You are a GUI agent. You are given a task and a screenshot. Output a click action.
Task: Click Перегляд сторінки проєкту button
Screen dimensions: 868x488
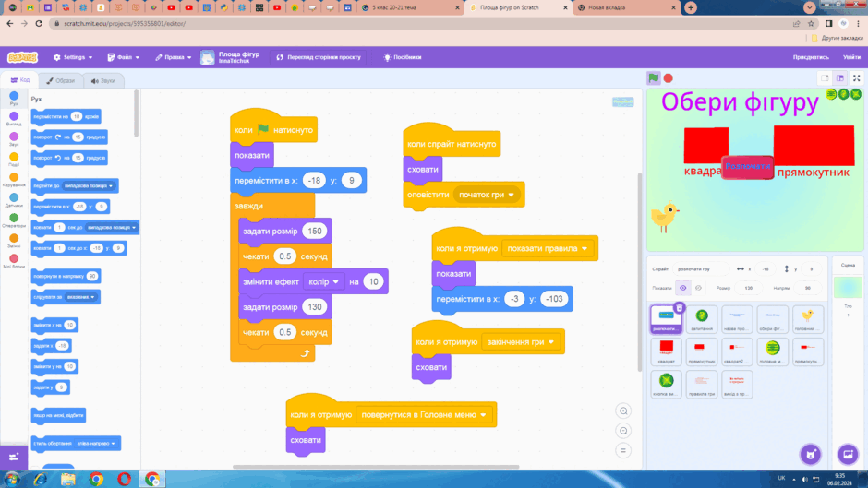coord(319,57)
